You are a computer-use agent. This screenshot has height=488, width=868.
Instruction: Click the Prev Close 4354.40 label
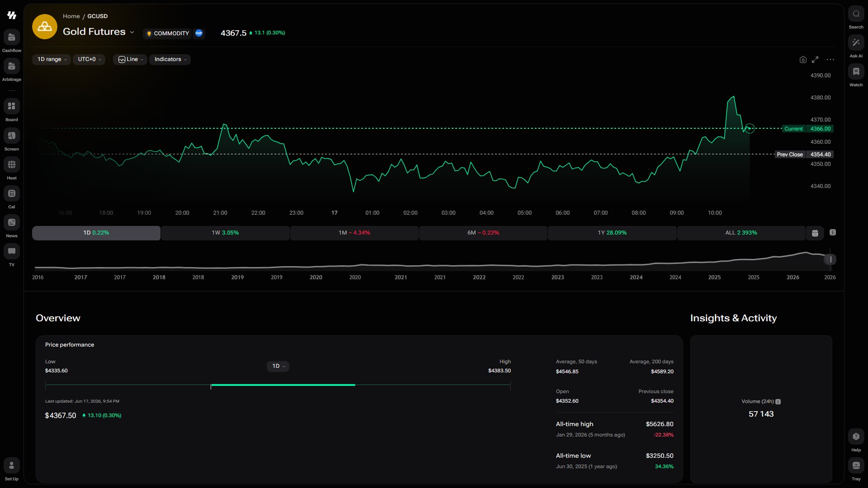point(804,155)
